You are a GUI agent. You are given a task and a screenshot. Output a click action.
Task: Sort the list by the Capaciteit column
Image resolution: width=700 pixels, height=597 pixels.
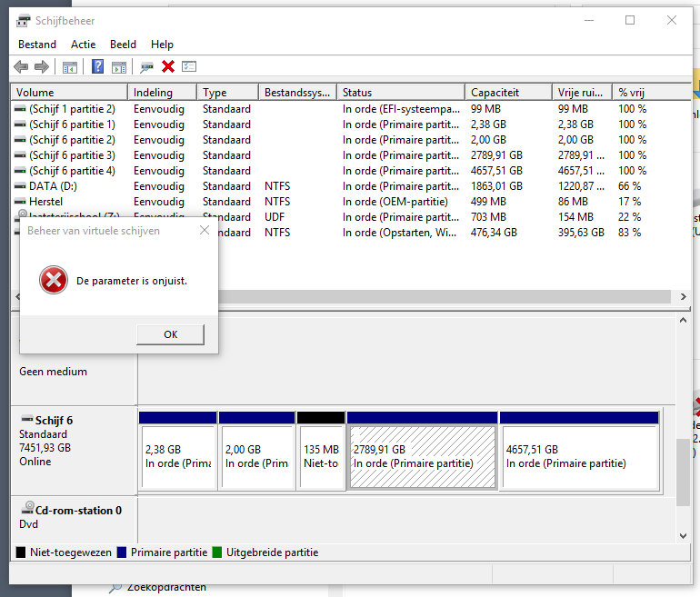(495, 93)
